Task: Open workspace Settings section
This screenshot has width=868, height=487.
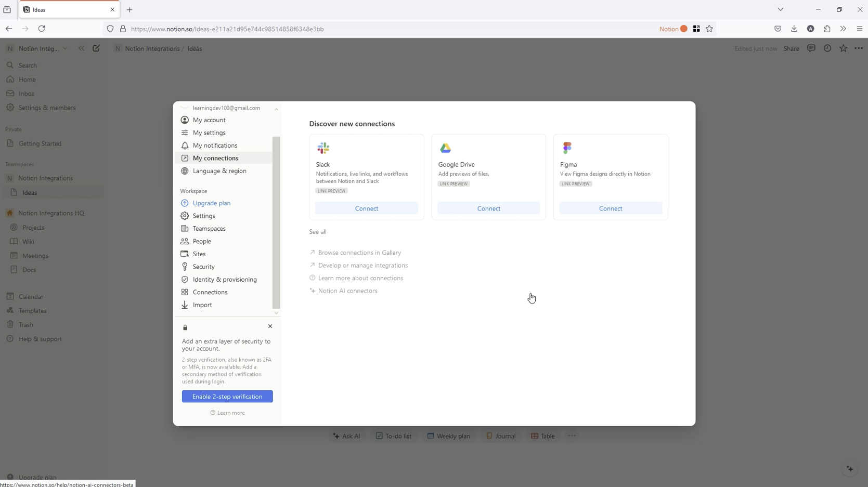Action: click(x=224, y=216)
